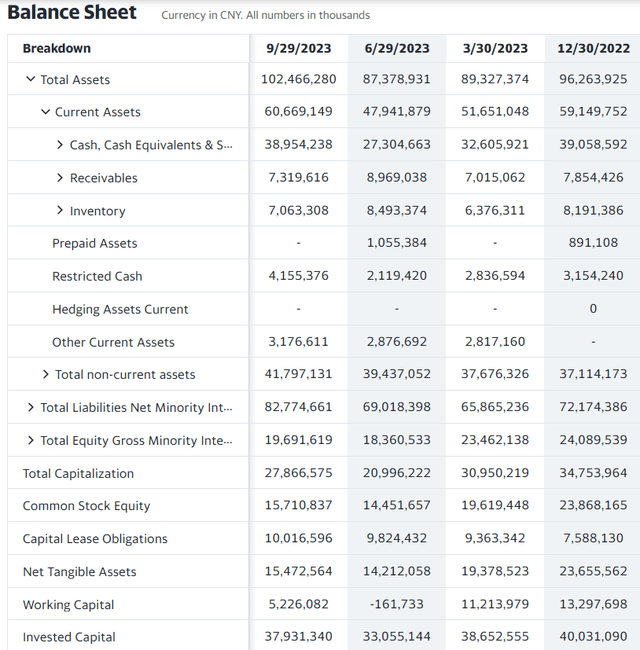Collapse the Current Assets row chevron
This screenshot has height=650, width=640.
pos(46,112)
